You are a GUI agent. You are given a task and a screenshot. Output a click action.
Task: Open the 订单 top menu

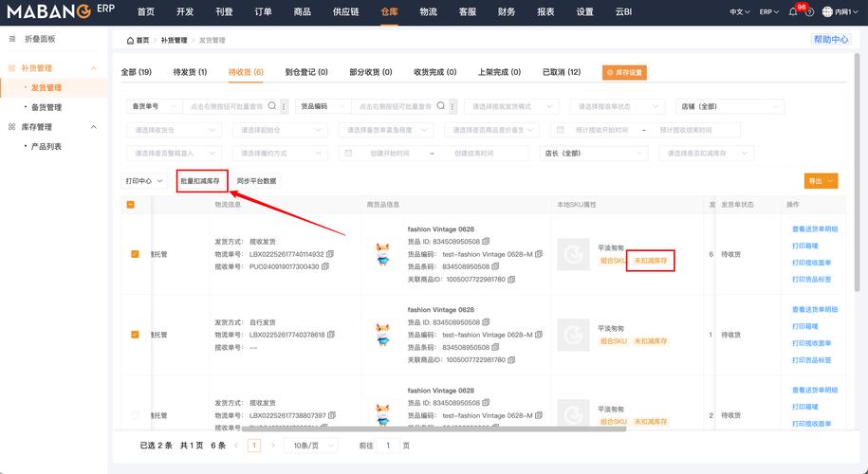pyautogui.click(x=263, y=11)
